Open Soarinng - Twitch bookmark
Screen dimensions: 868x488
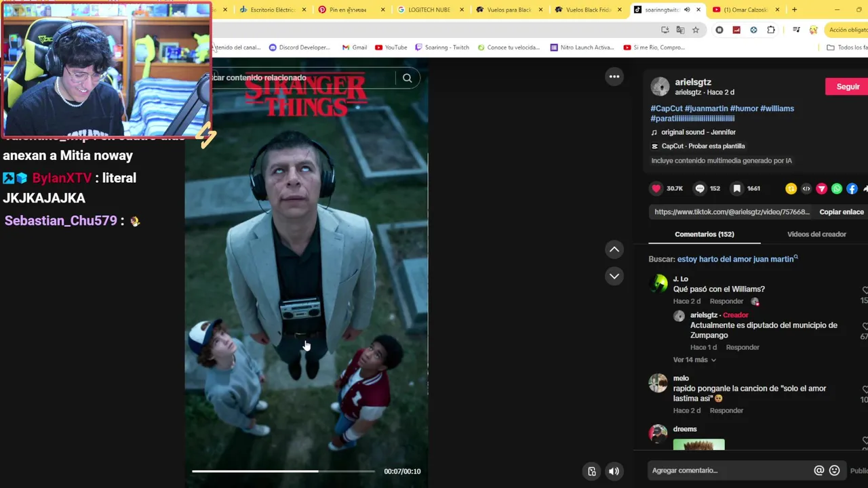[x=442, y=47]
